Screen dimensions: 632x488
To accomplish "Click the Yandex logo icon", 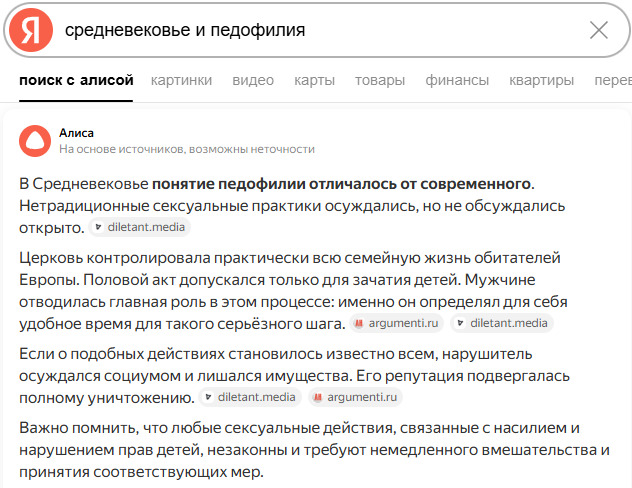I will (31, 29).
